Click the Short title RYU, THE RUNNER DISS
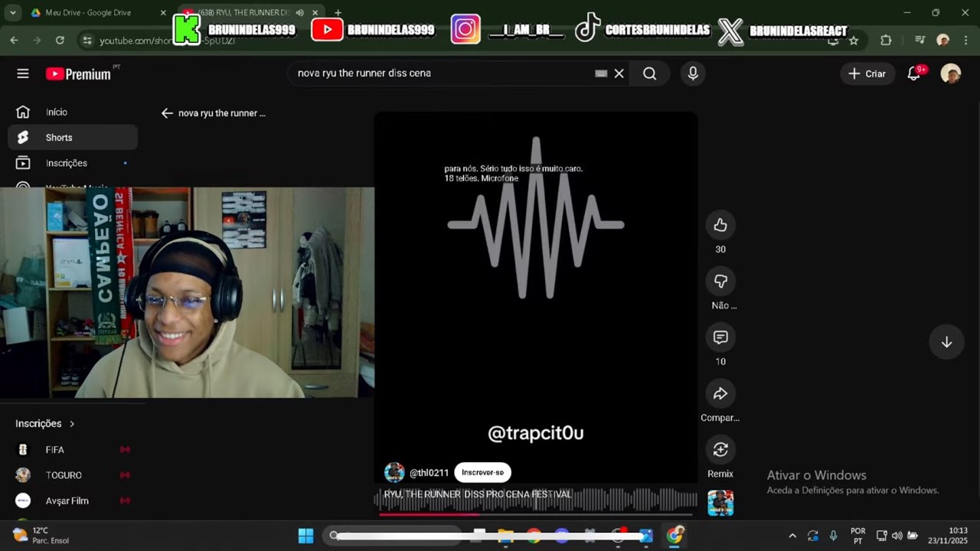 [x=478, y=494]
